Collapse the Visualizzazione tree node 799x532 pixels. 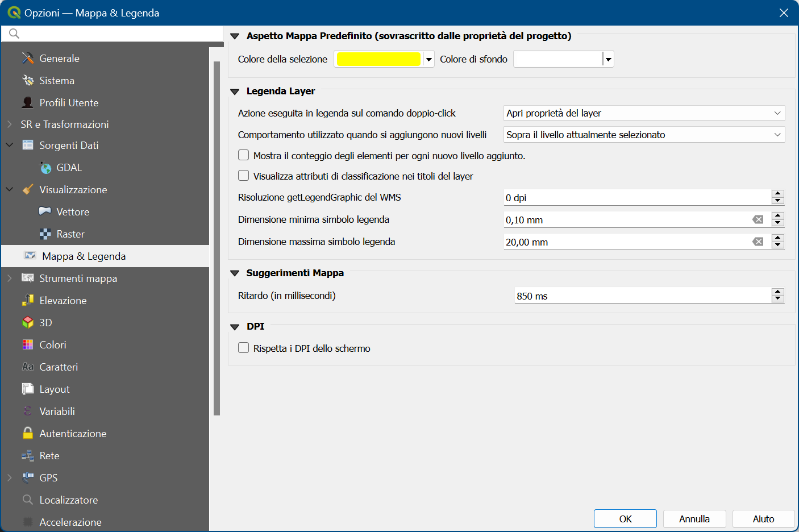(x=10, y=189)
